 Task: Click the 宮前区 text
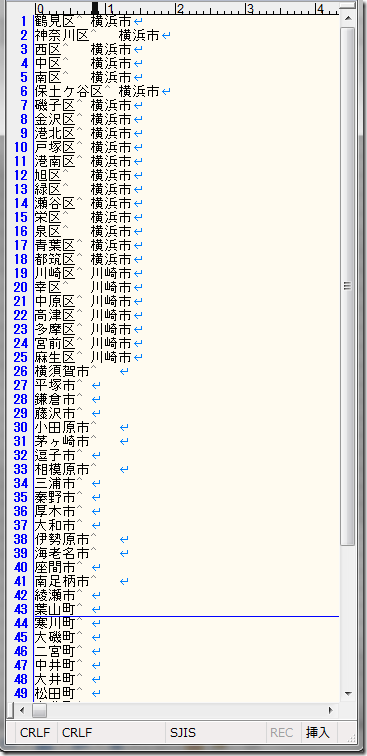55,343
